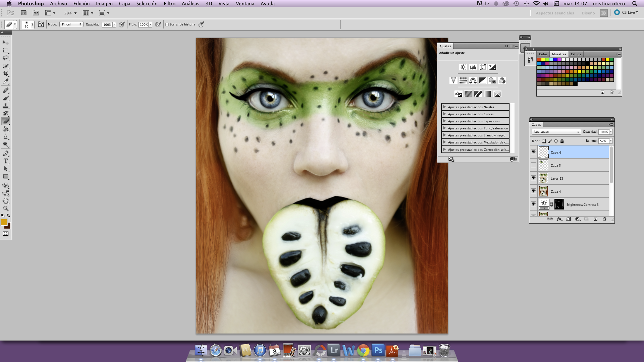
Task: Switch to the Estilos tab
Action: click(x=576, y=54)
